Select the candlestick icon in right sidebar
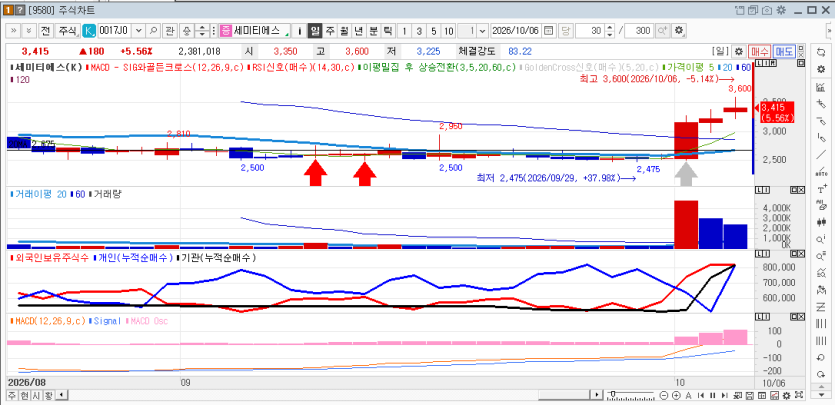This screenshot has width=835, height=405. click(821, 222)
